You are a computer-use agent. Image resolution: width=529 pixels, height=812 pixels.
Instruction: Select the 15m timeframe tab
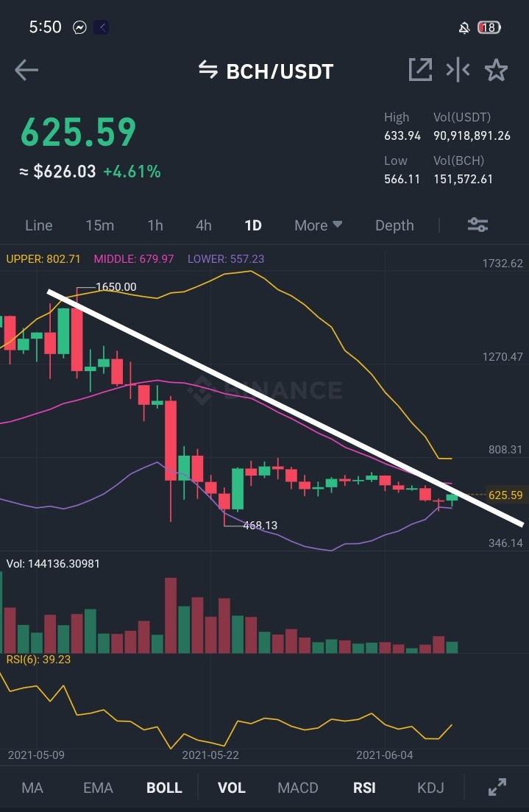[x=99, y=225]
